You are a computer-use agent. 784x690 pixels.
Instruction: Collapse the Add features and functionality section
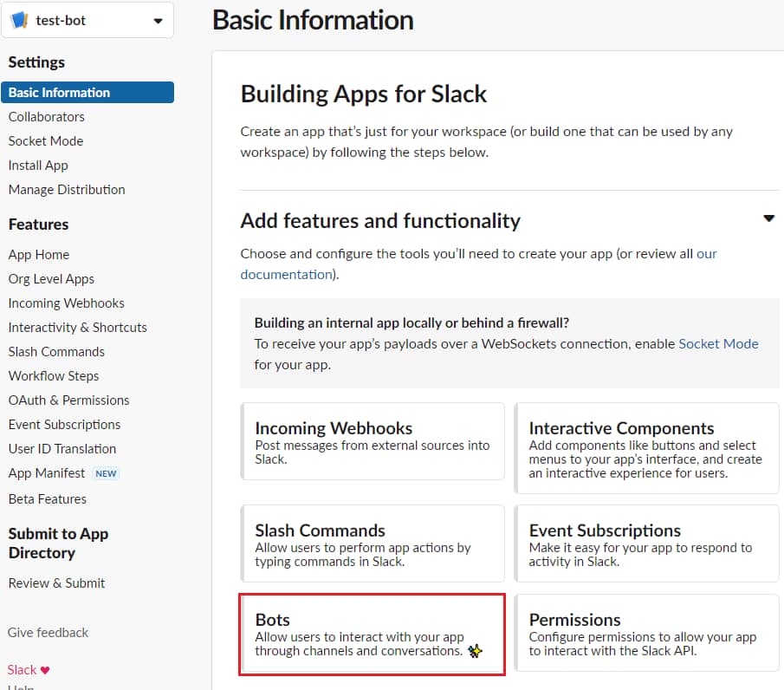tap(768, 218)
